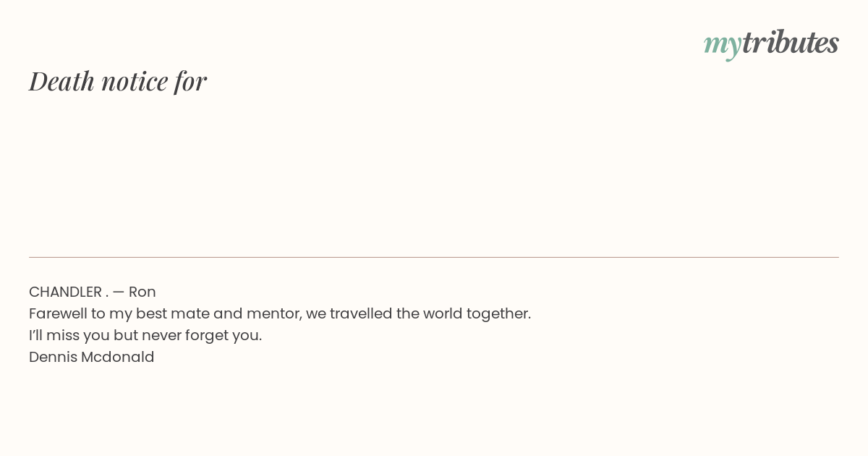Select the "Death notice for" heading
This screenshot has width=868, height=456.
point(118,81)
